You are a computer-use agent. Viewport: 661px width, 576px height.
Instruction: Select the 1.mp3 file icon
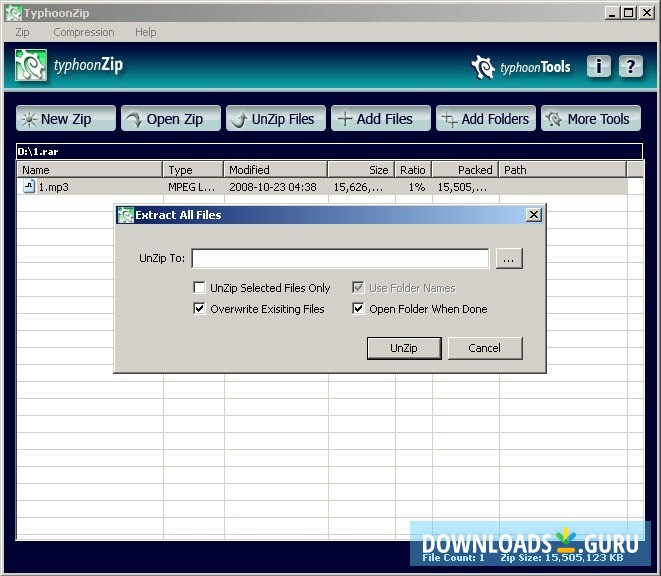click(29, 186)
